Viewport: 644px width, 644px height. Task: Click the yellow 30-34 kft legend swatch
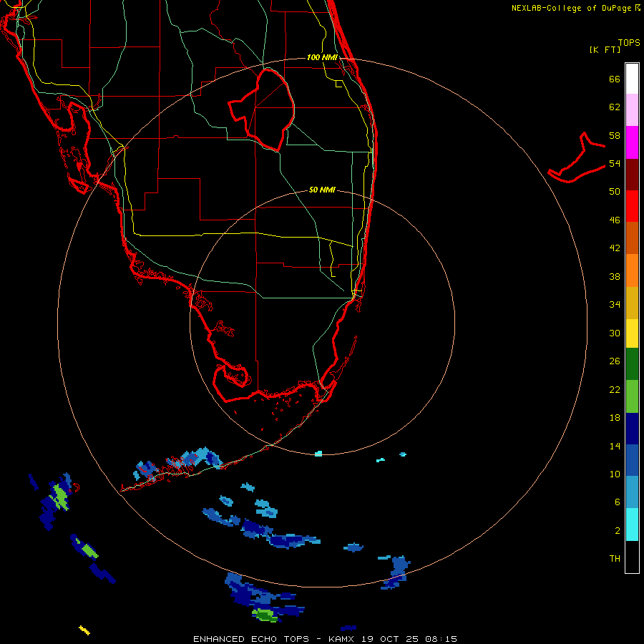coord(632,333)
